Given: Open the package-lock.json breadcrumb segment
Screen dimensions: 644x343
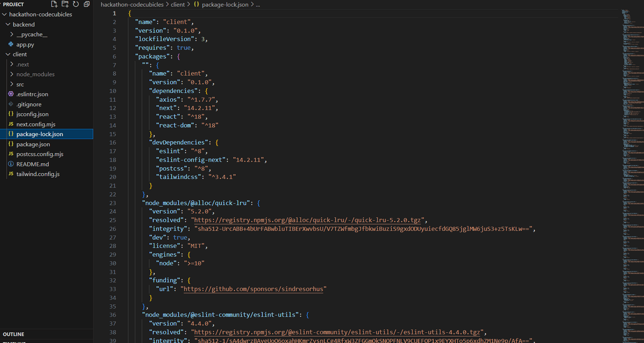Looking at the screenshot, I should tap(225, 4).
